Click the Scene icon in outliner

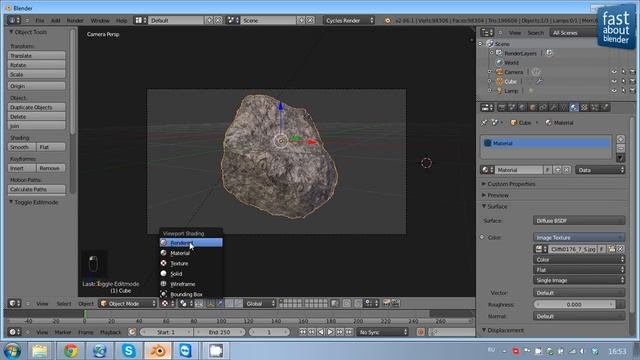(490, 44)
